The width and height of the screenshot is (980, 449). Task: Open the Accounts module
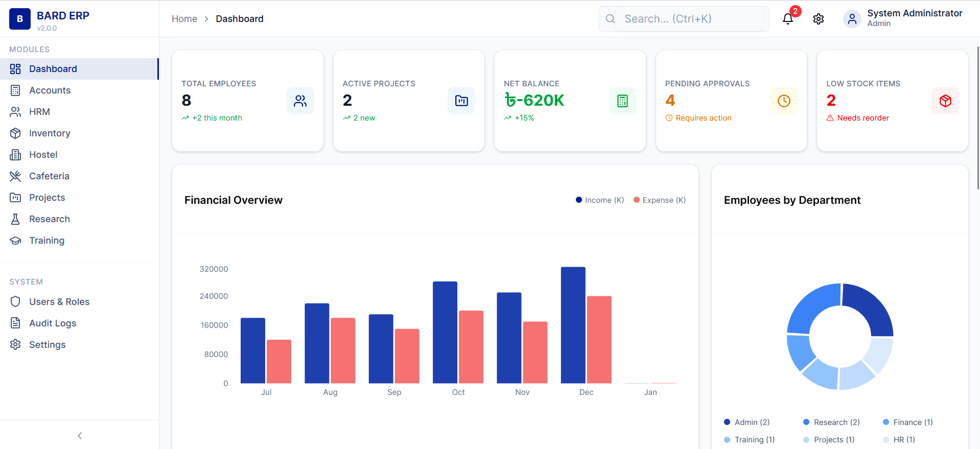(x=50, y=90)
